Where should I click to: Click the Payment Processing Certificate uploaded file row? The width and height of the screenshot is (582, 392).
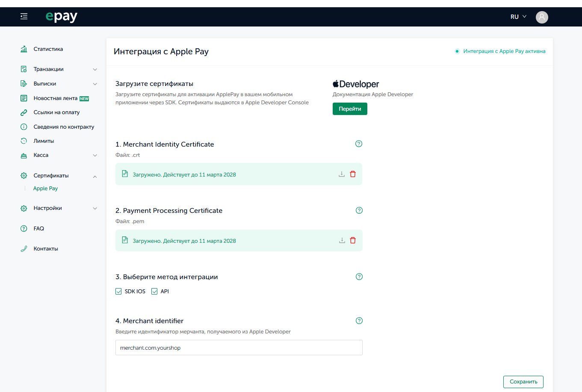(x=239, y=240)
